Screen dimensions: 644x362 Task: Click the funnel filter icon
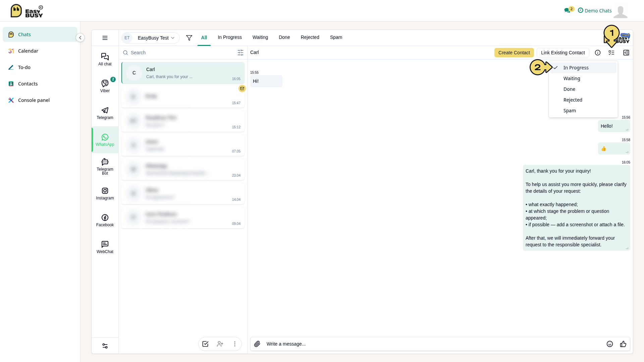click(x=189, y=38)
